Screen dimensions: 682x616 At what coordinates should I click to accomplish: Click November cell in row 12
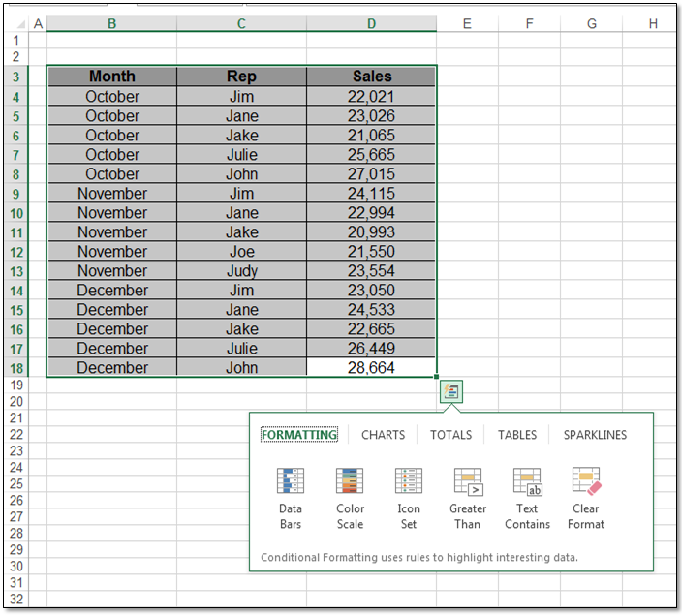click(111, 251)
